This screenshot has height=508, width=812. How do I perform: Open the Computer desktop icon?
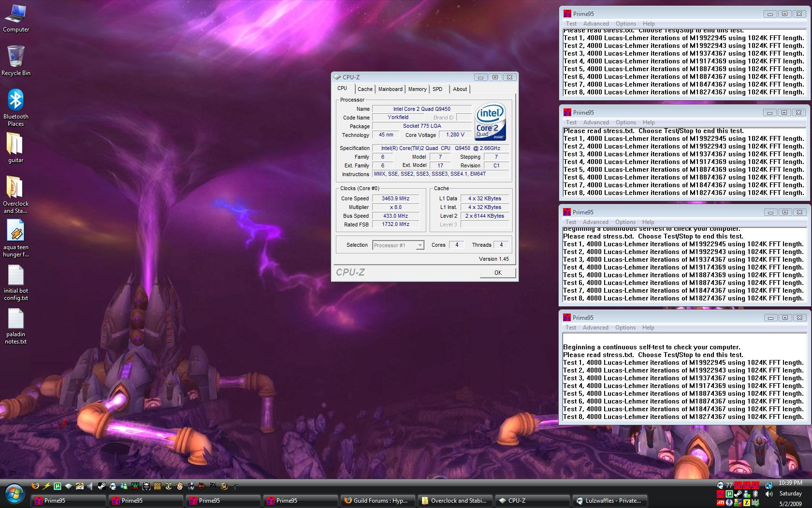[16, 18]
